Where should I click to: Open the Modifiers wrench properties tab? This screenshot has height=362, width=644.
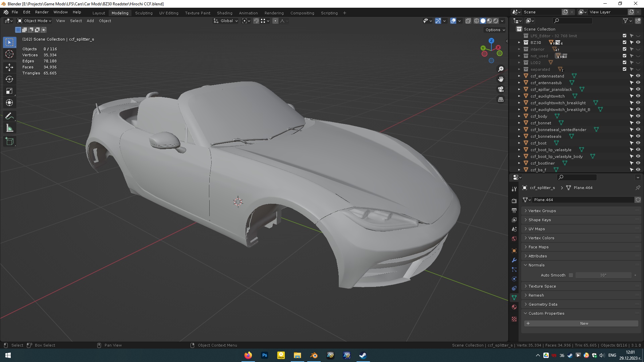[x=514, y=260]
